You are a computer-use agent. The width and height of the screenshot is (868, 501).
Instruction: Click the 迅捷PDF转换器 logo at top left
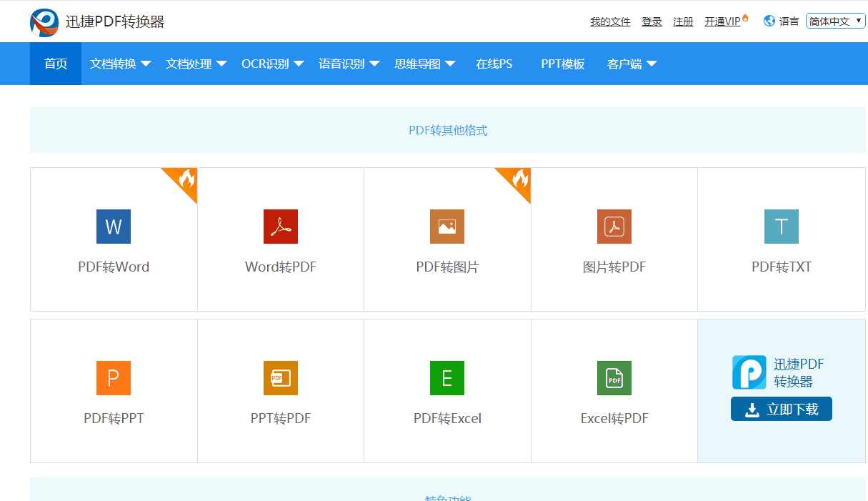[44, 22]
